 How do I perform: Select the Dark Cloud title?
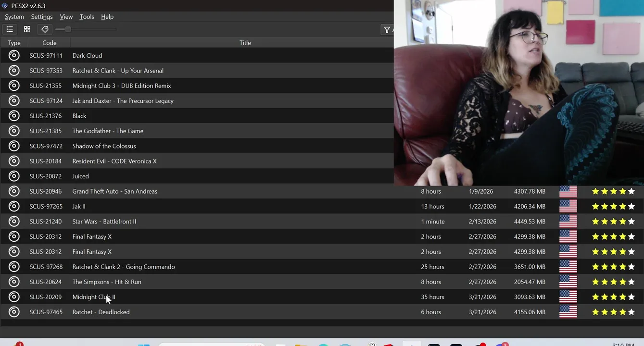pos(87,56)
